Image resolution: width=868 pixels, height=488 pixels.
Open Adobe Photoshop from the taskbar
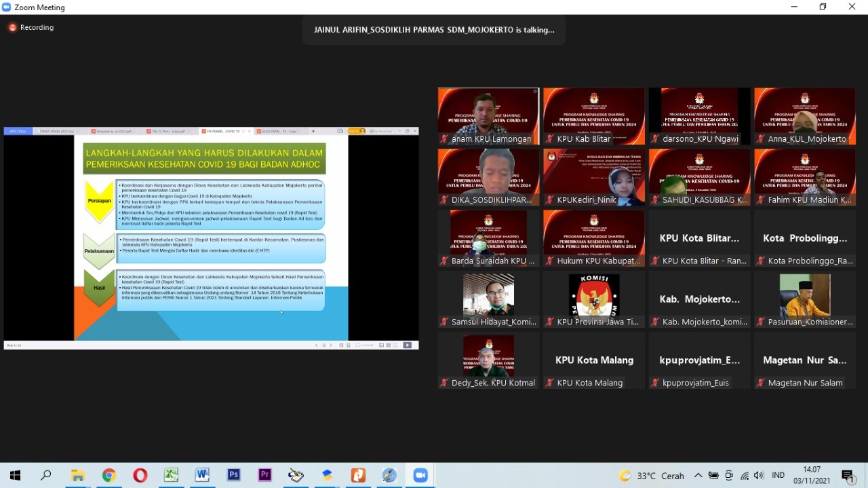[x=233, y=476]
